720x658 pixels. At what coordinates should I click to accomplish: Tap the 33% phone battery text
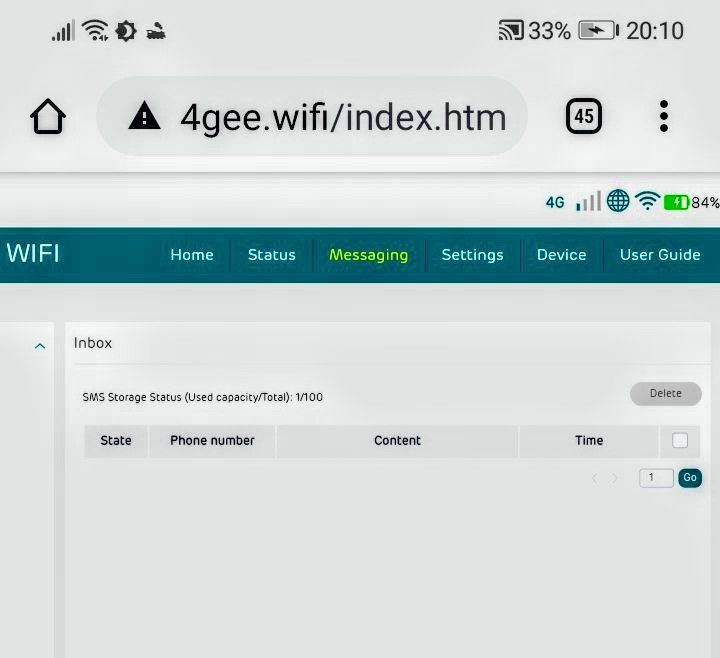click(549, 31)
